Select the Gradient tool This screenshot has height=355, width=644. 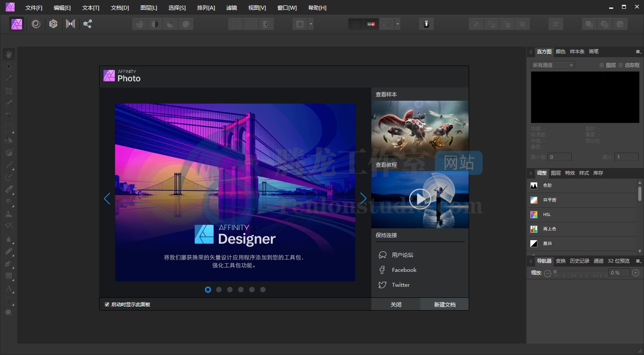click(9, 153)
